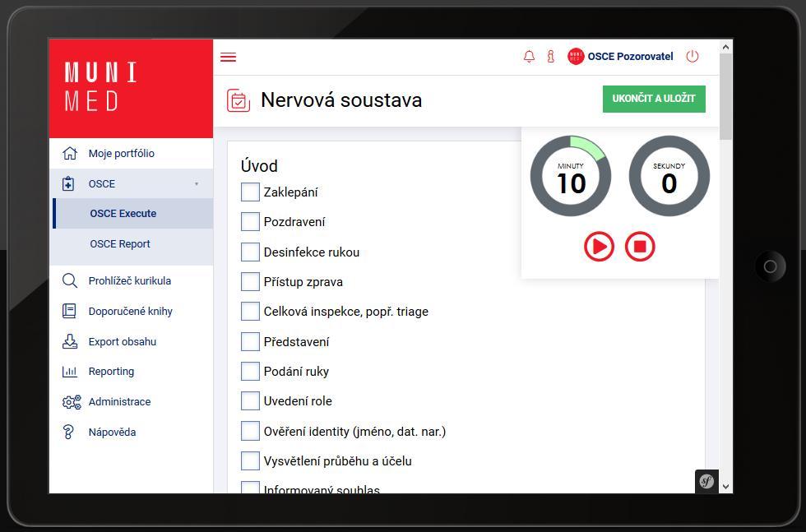Check the Podání ruky checkbox
Viewport: 806px width, 532px height.
click(x=250, y=372)
